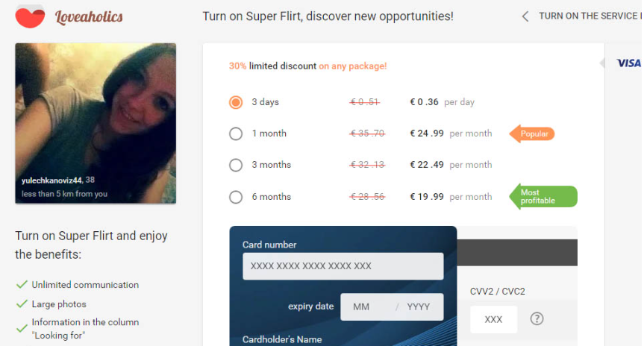Click the Card number input field

click(x=343, y=266)
